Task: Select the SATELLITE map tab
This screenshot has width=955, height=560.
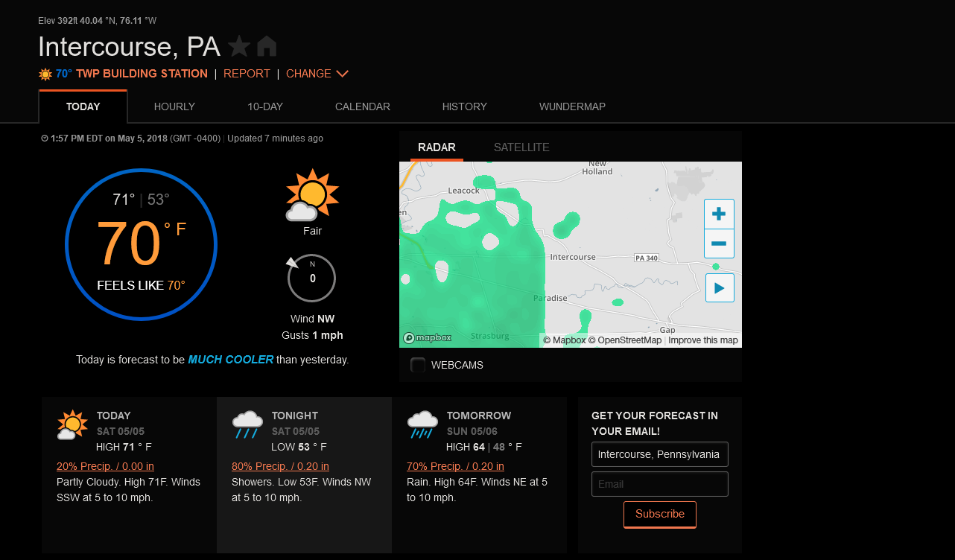Action: tap(521, 147)
